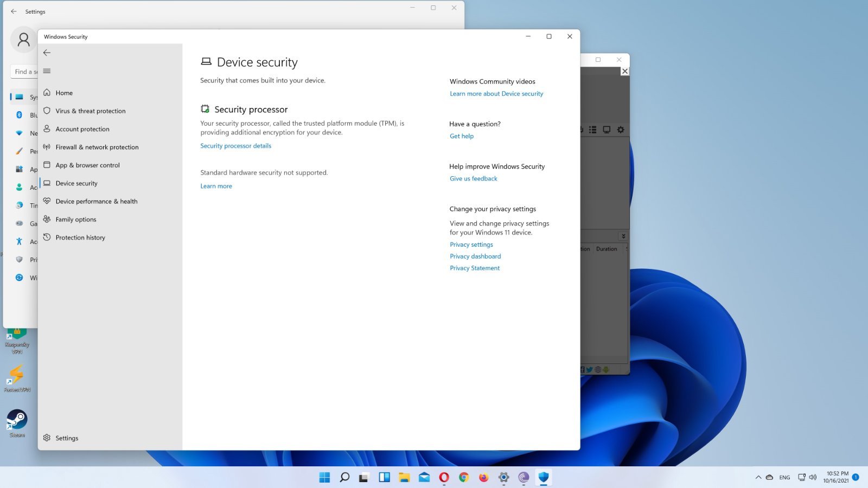Click Twitter icon in background window
The image size is (868, 488).
point(589,370)
